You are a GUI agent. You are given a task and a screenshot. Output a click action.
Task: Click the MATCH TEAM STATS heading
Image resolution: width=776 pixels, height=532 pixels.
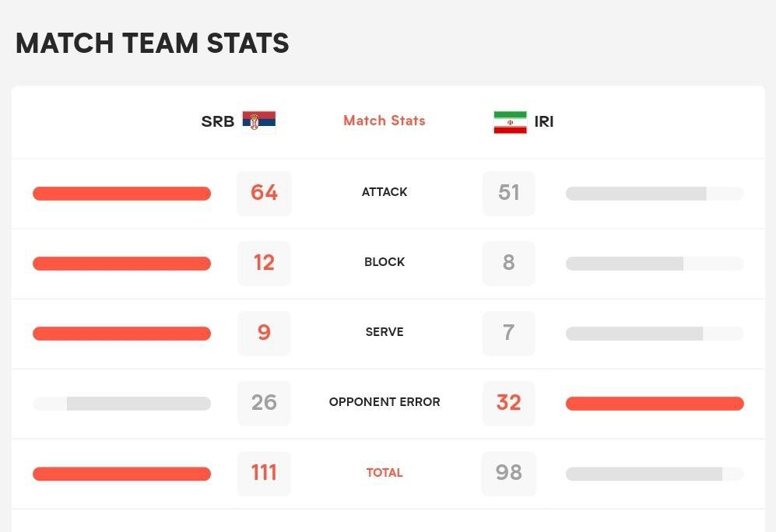[x=153, y=43]
